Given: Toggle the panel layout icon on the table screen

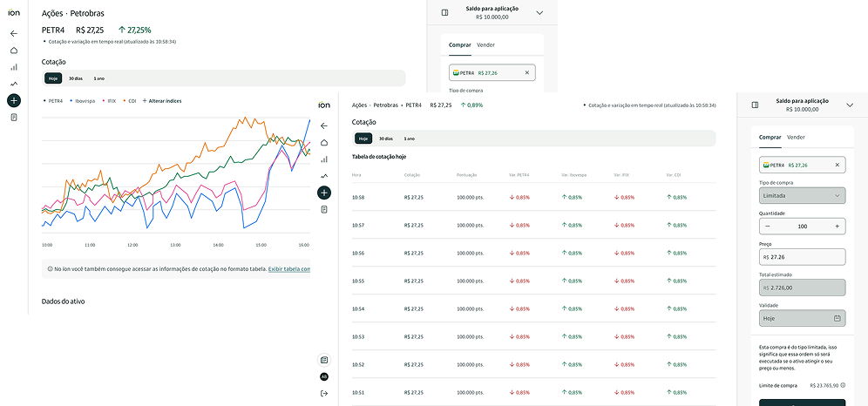Looking at the screenshot, I should (755, 105).
